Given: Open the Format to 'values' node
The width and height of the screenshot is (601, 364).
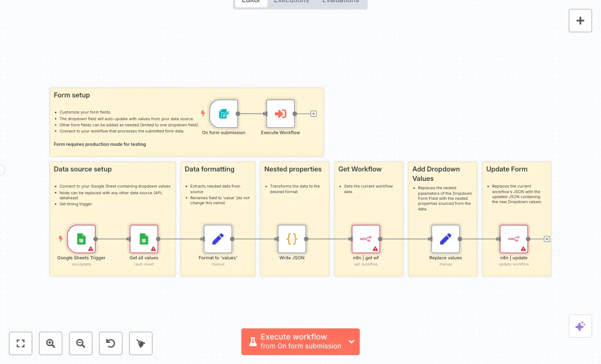Looking at the screenshot, I should [218, 239].
